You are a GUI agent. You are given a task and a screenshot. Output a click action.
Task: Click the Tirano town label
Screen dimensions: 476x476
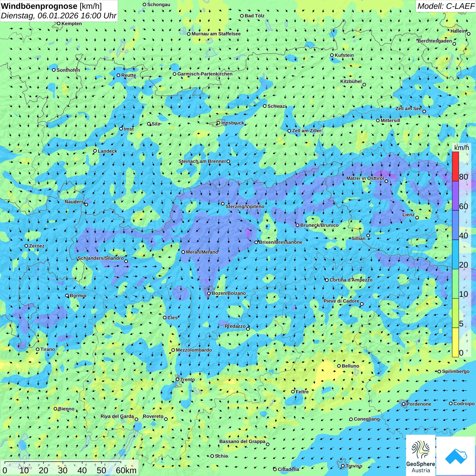(48, 349)
